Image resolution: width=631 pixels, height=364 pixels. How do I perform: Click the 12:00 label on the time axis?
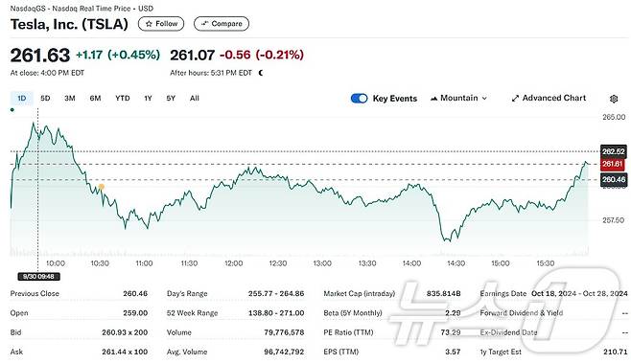[233, 263]
